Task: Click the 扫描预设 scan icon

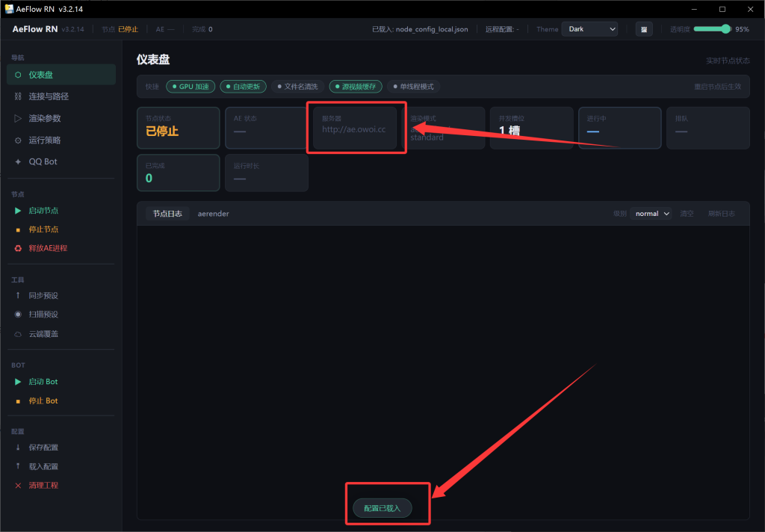Action: [18, 315]
